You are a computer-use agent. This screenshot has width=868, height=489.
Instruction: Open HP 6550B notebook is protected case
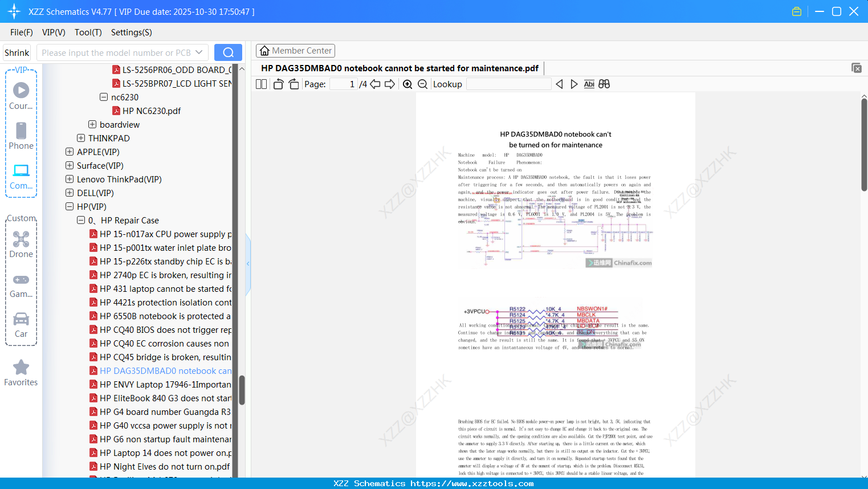tap(160, 316)
